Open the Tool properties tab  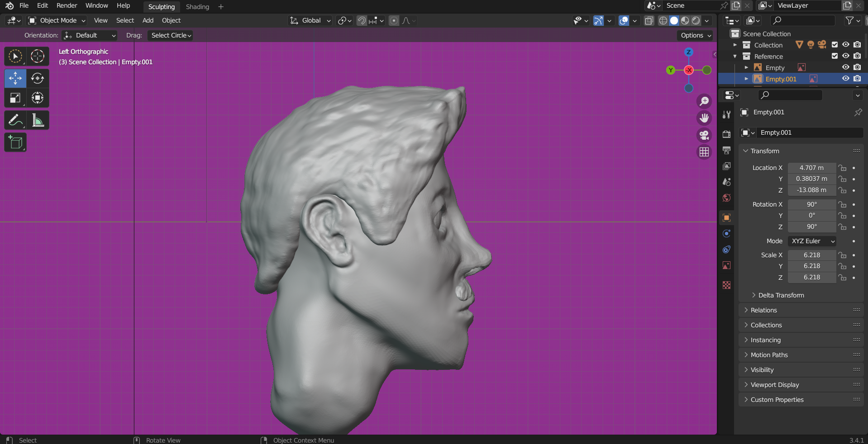pos(726,114)
